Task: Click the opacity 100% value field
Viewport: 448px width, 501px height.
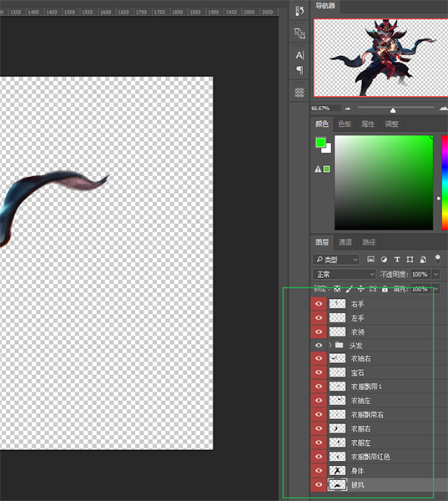Action: click(420, 274)
